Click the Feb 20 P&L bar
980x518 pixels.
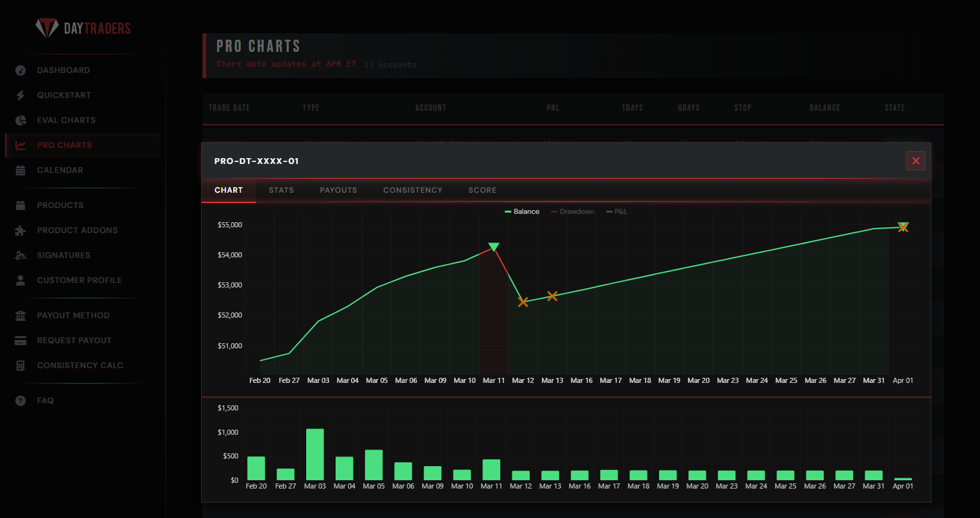pos(256,468)
